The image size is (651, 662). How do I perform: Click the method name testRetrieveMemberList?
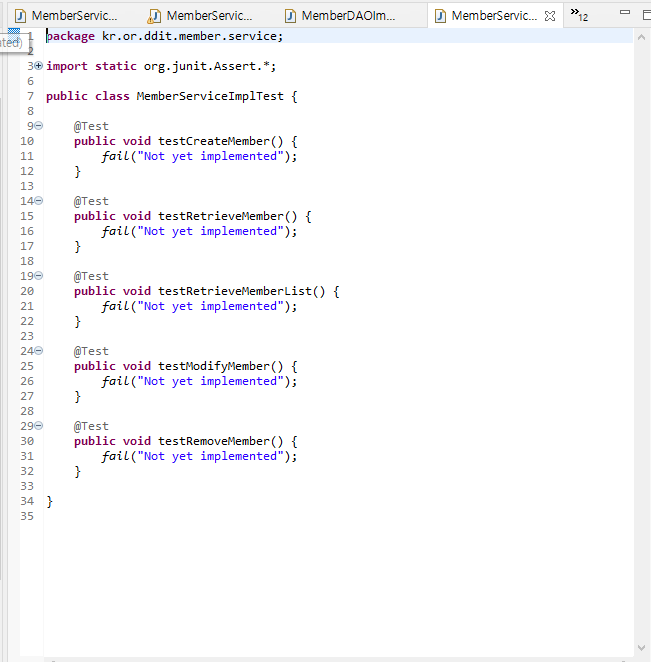click(x=235, y=291)
